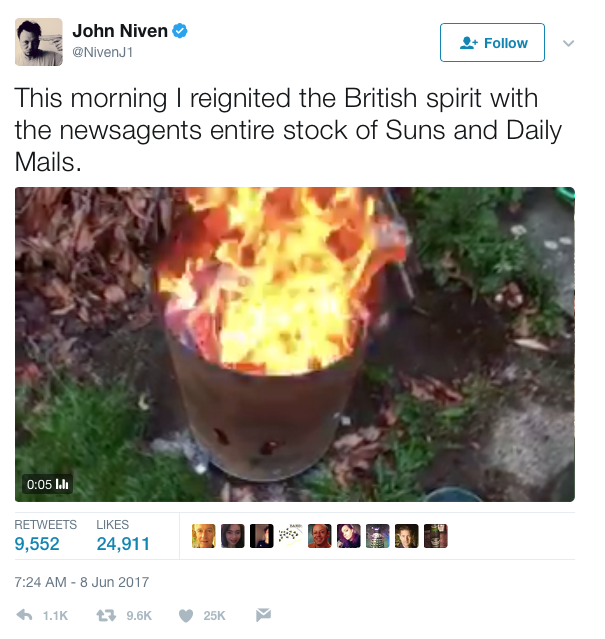Open John Niven's profile picture
The image size is (605, 639).
click(x=39, y=42)
